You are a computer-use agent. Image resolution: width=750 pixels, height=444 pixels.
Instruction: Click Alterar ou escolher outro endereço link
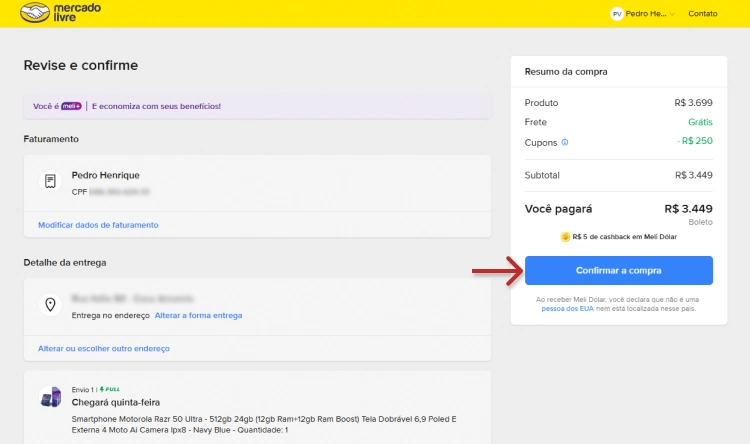[x=104, y=348]
